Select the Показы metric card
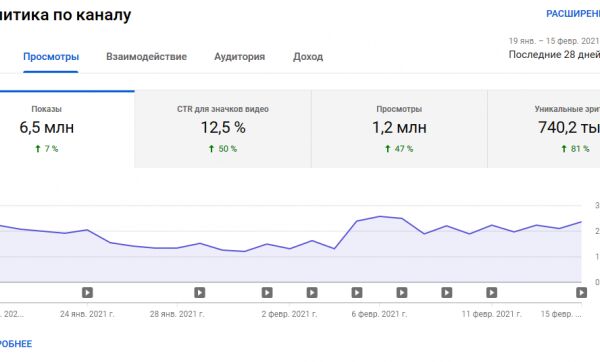 pos(67,129)
